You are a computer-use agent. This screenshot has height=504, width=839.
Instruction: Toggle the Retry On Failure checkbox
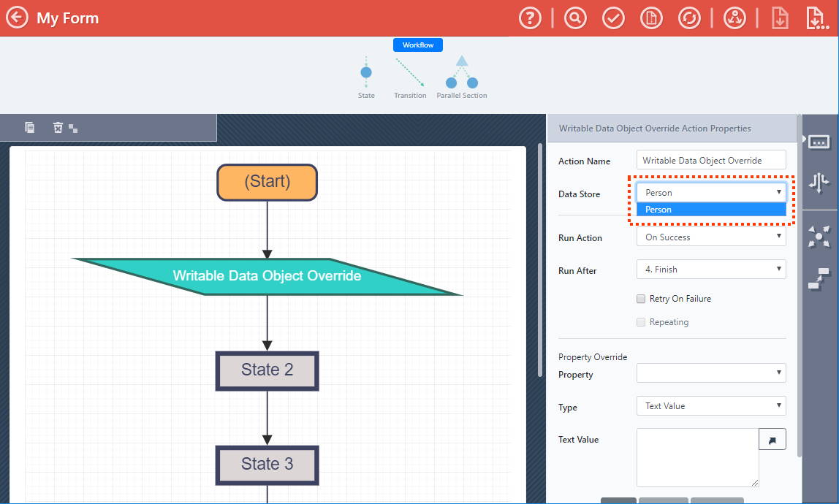coord(640,299)
